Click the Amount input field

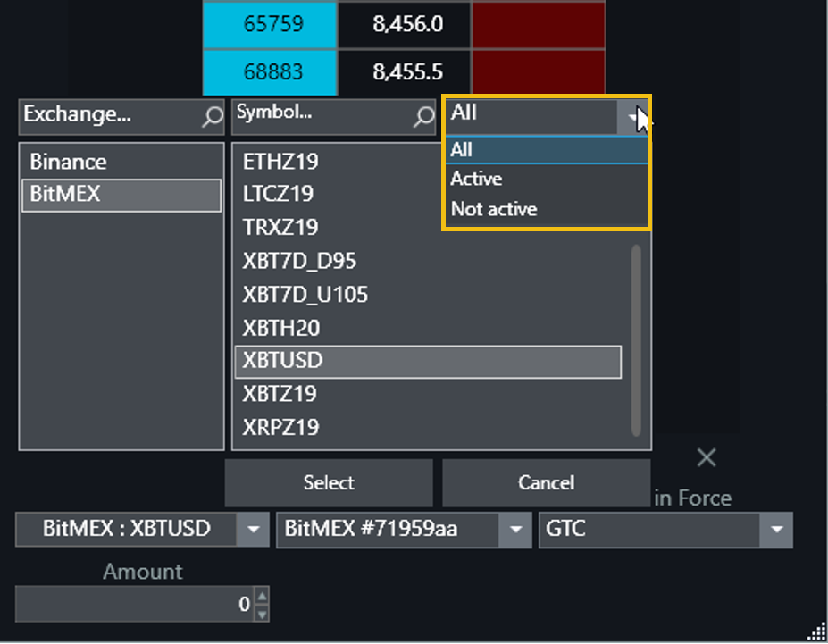pos(135,604)
